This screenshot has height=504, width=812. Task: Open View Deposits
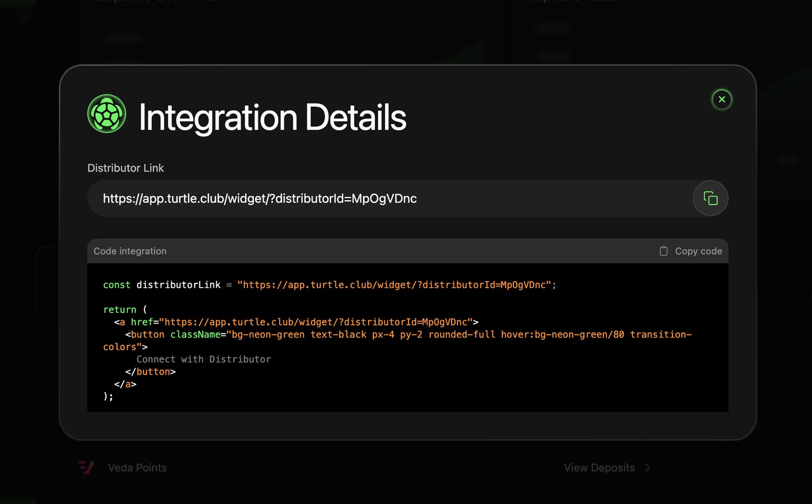point(599,468)
